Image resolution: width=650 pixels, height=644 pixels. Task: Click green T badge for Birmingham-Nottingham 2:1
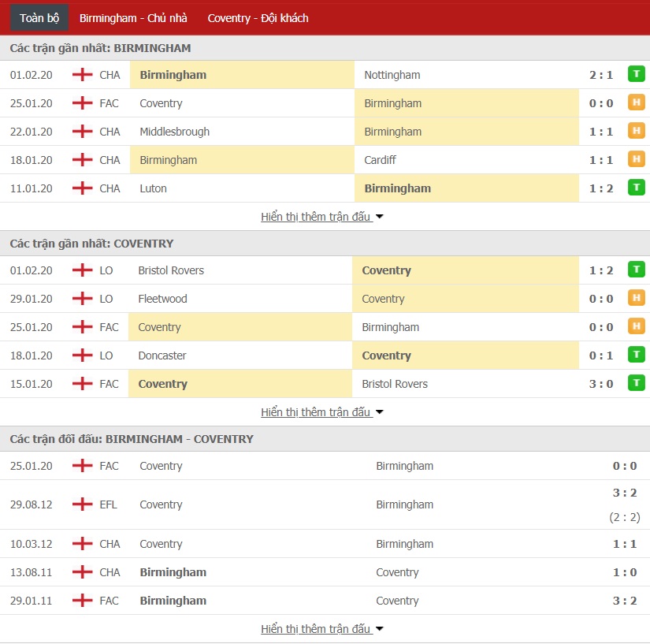(x=636, y=74)
